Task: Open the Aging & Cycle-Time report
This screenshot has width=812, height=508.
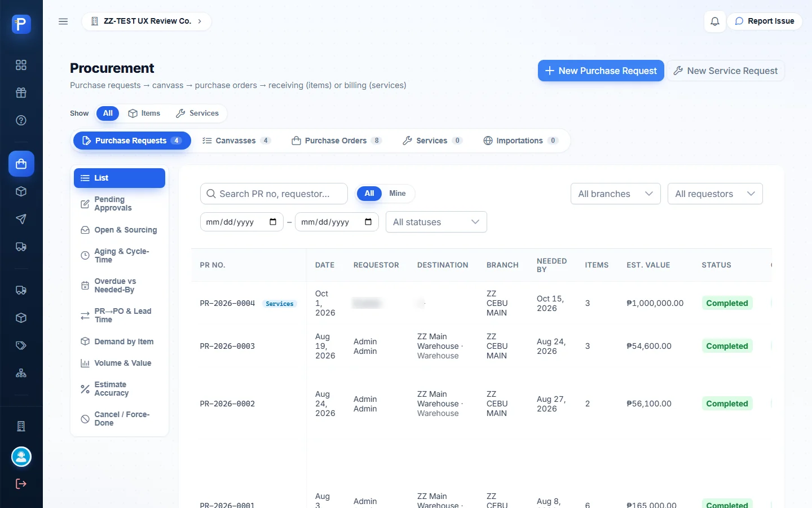Action: pyautogui.click(x=120, y=256)
